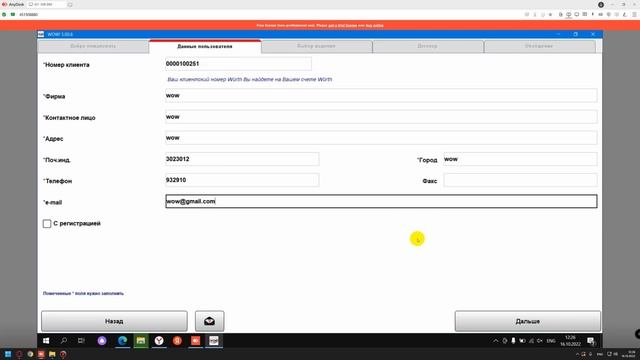The width and height of the screenshot is (640, 360).
Task: Focus the e-mail field with wow@gmail.com
Action: (381, 201)
